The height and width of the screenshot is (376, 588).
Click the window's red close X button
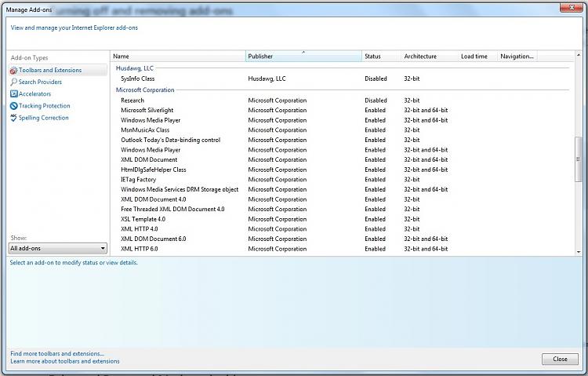point(571,8)
